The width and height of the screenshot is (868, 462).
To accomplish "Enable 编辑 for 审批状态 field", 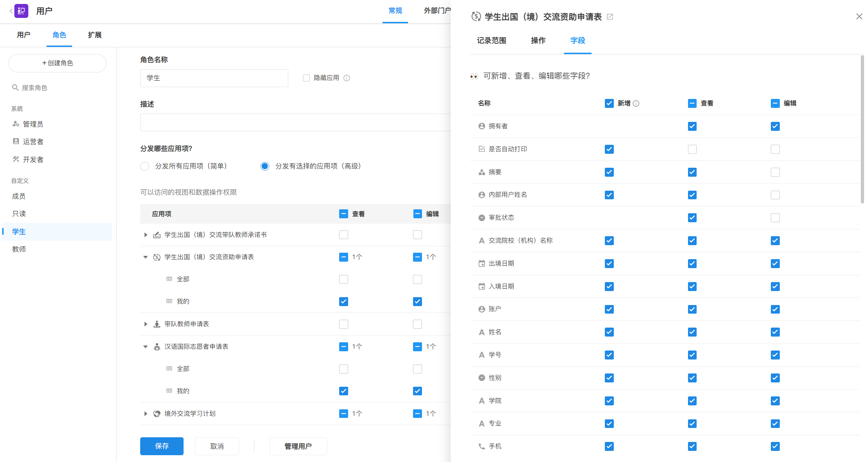I will [775, 218].
